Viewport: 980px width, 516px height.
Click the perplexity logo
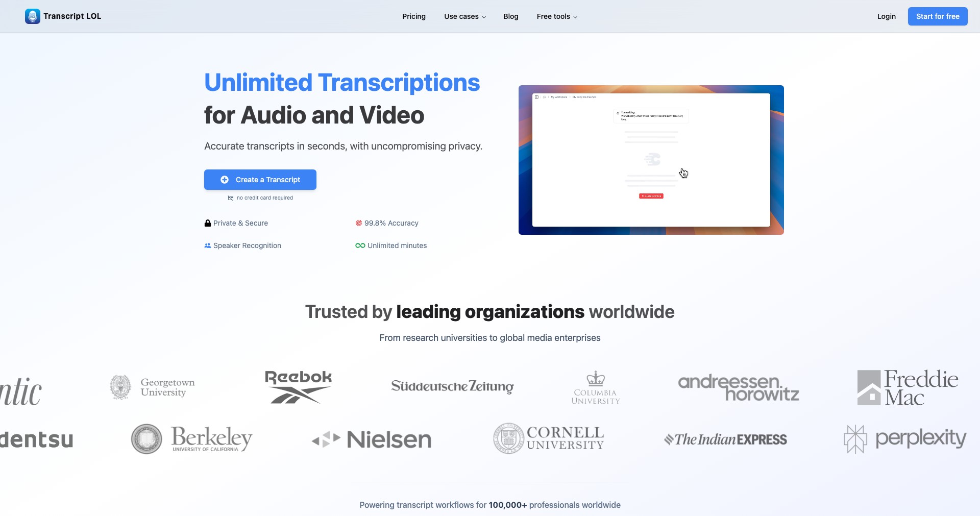[x=905, y=439]
